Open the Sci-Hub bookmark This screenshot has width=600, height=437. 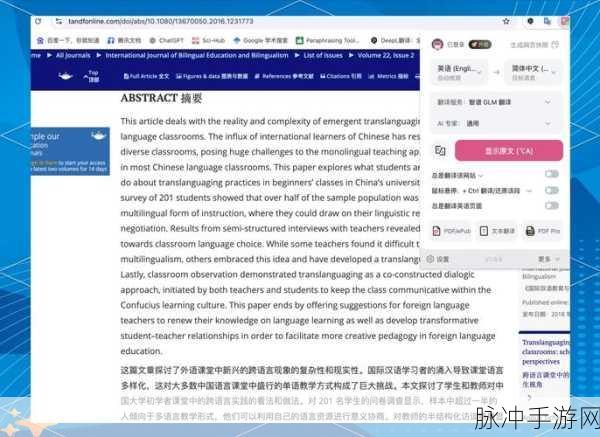209,40
